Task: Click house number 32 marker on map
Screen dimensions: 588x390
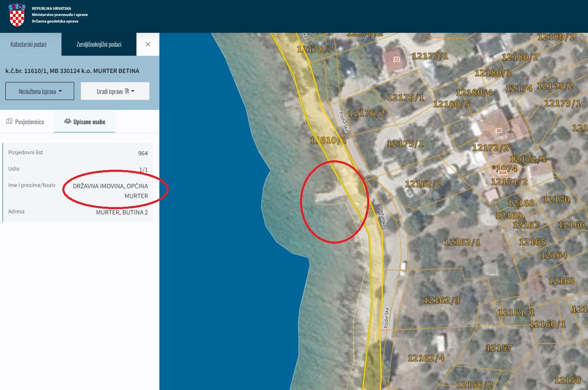Action: [397, 59]
